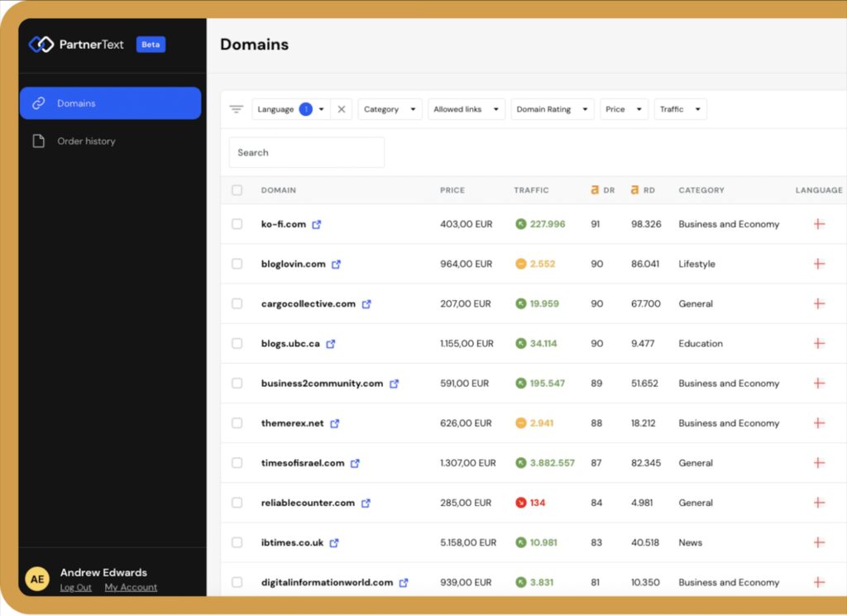This screenshot has width=847, height=616.
Task: Click red plus icon for timesofisrael.com
Action: click(x=820, y=463)
